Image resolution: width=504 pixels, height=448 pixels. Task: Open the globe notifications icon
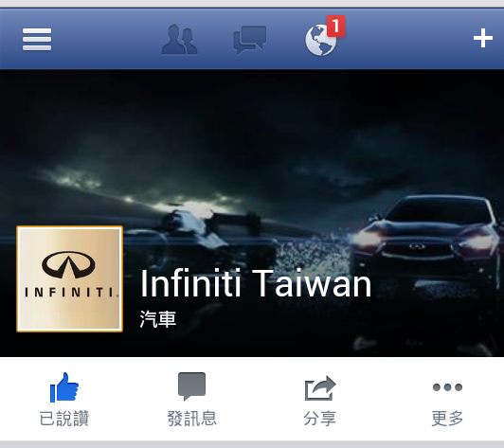click(x=321, y=40)
